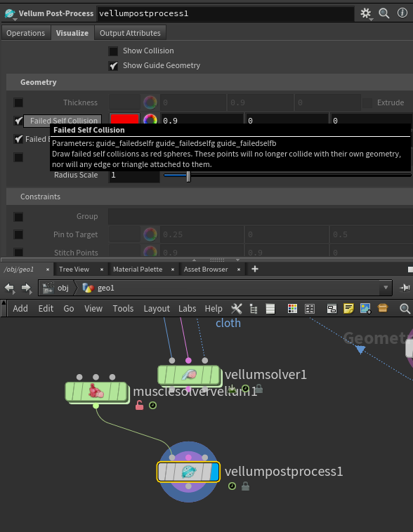Click the time-dependent badge under vellumpostprocess1

(232, 486)
